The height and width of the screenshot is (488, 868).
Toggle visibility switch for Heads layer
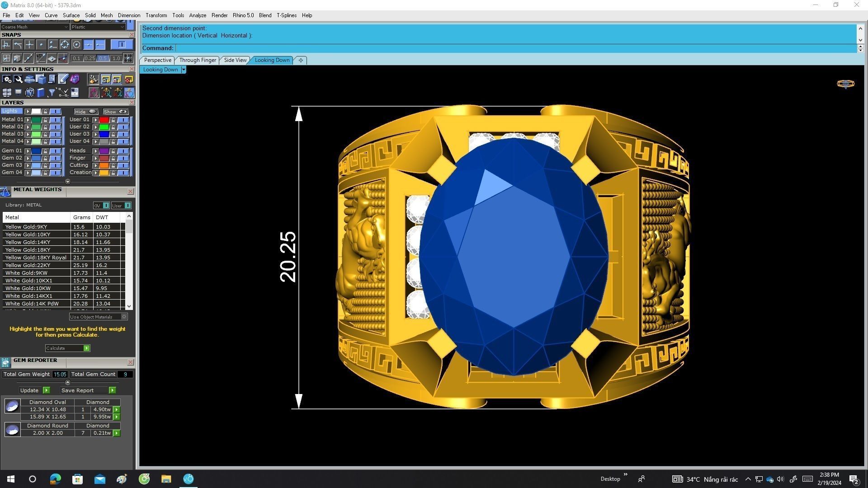pyautogui.click(x=123, y=151)
